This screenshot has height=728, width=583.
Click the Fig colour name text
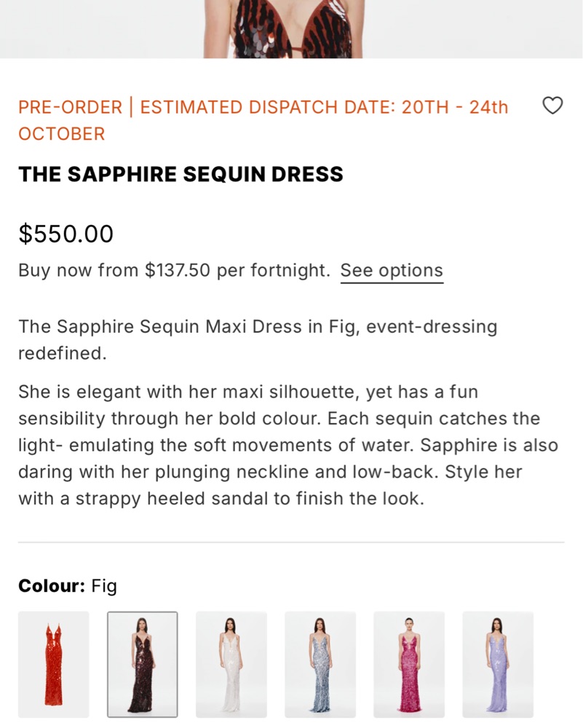coord(105,586)
